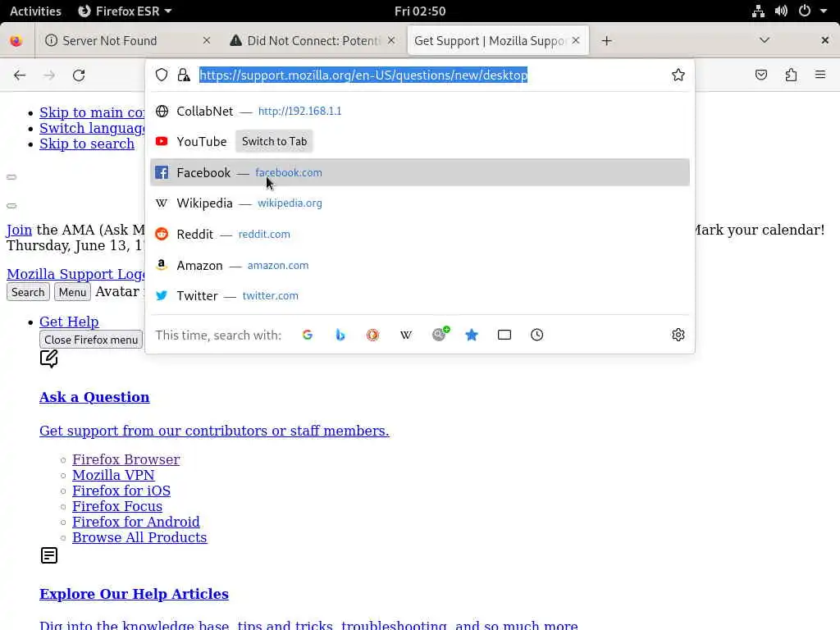This screenshot has width=840, height=630.
Task: Click the Menu button on page
Action: point(72,292)
